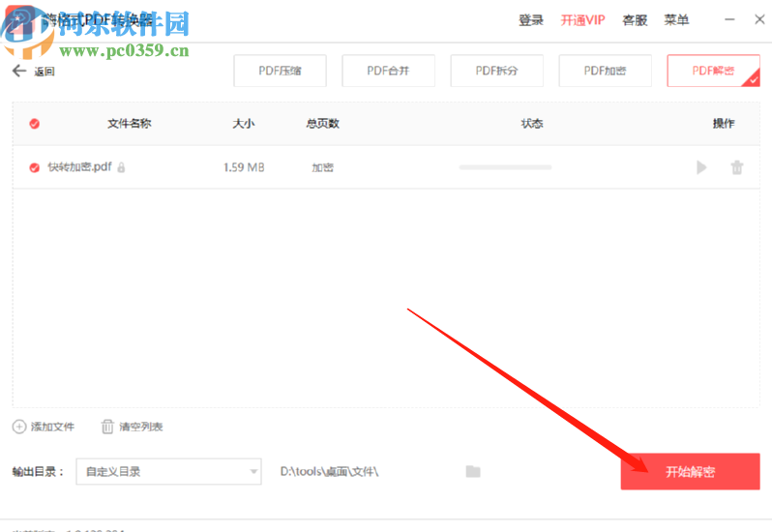Image resolution: width=772 pixels, height=532 pixels.
Task: Click the progress bar of 快转加密.pdf
Action: pyautogui.click(x=505, y=167)
